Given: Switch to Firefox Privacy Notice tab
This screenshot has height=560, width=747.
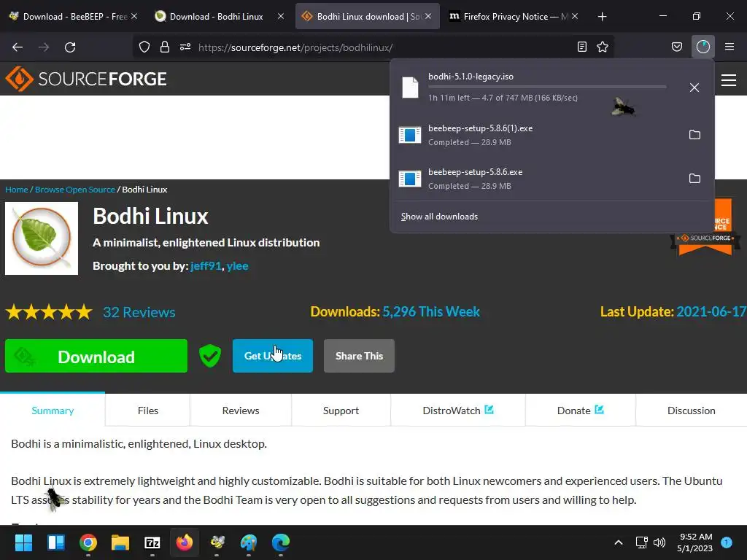Looking at the screenshot, I should tap(514, 16).
